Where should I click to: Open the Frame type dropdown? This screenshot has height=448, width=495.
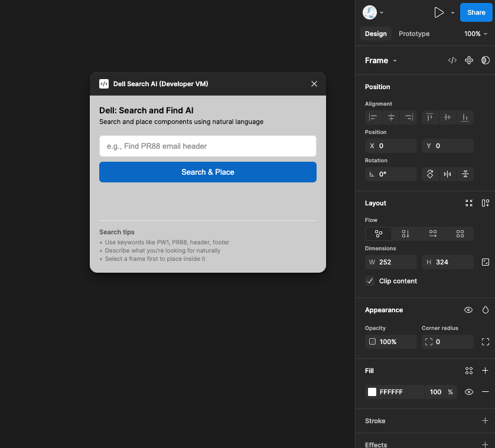[x=380, y=60]
